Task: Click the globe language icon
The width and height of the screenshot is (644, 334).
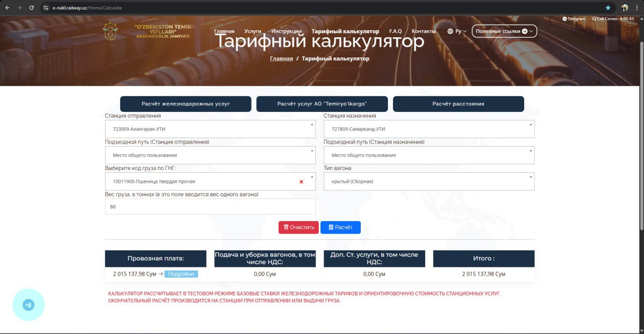Action: click(x=450, y=31)
